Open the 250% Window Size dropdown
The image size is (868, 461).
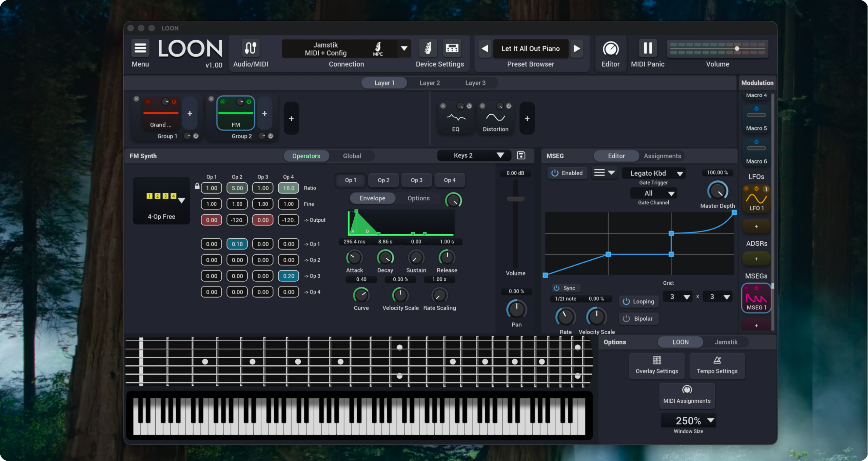pyautogui.click(x=688, y=421)
